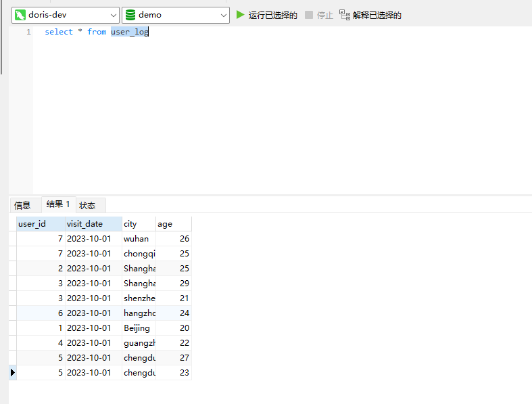
Task: Select the wuhan city cell
Action: 139,239
